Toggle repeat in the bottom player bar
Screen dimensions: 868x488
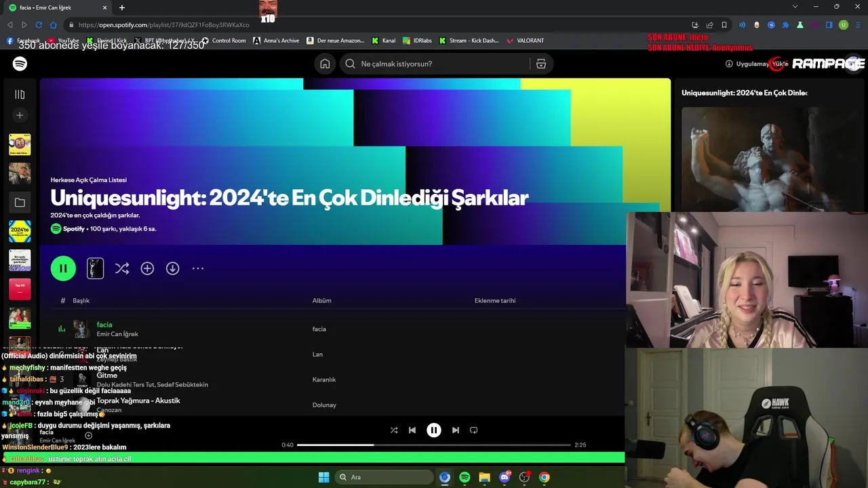(474, 430)
